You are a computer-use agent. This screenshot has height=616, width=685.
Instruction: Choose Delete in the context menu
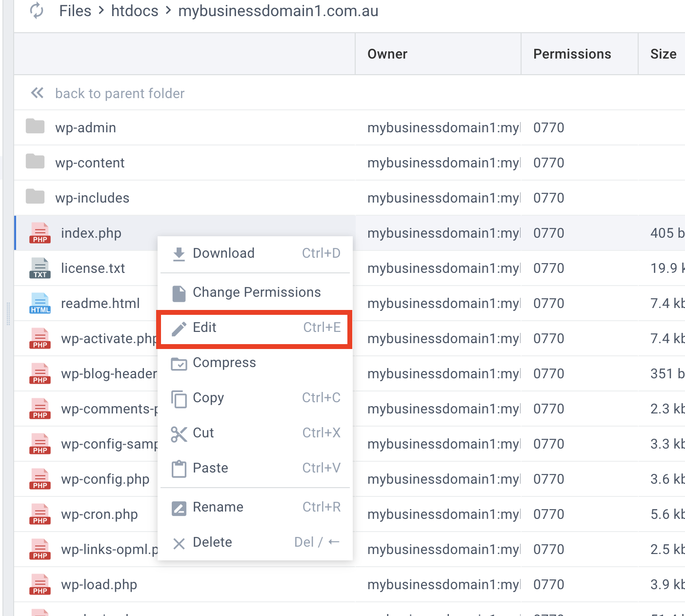click(212, 542)
